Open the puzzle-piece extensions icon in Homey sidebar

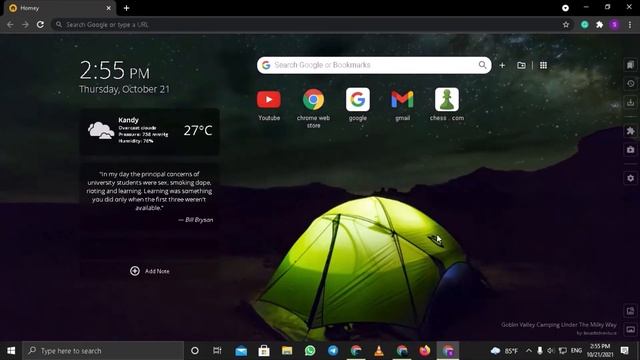(x=630, y=131)
